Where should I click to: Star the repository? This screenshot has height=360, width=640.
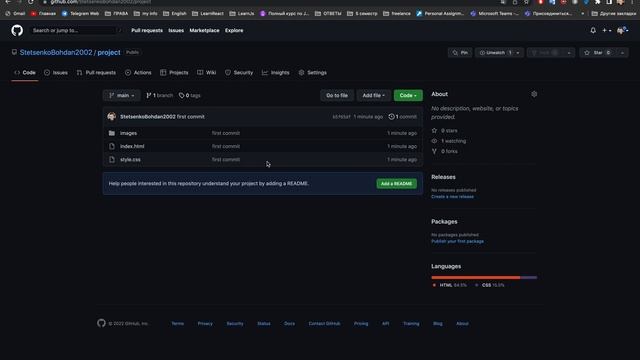tap(598, 53)
